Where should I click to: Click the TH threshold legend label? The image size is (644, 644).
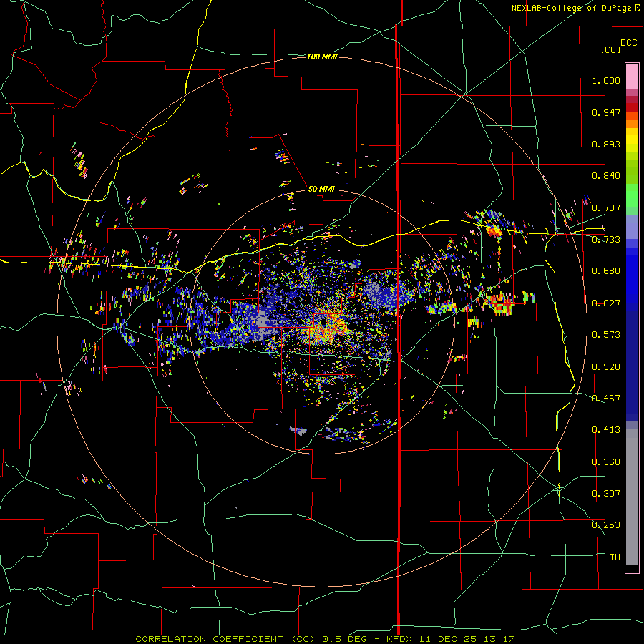(x=615, y=557)
